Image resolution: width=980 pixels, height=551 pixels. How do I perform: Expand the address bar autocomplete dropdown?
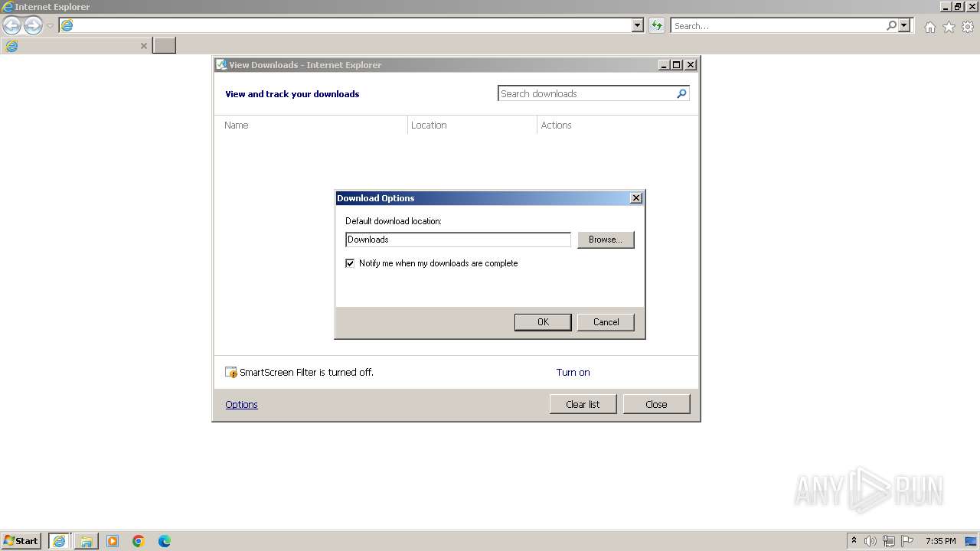(638, 25)
